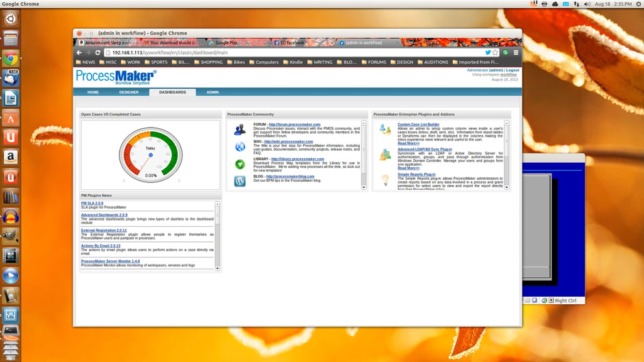Screen dimensions: 644x362
Task: Reload the page in Chrome
Action: pos(97,53)
